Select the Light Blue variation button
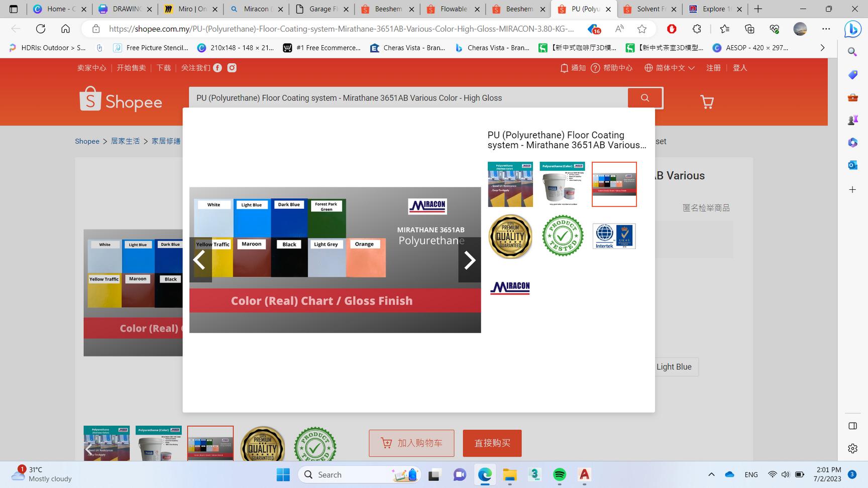 [674, 367]
